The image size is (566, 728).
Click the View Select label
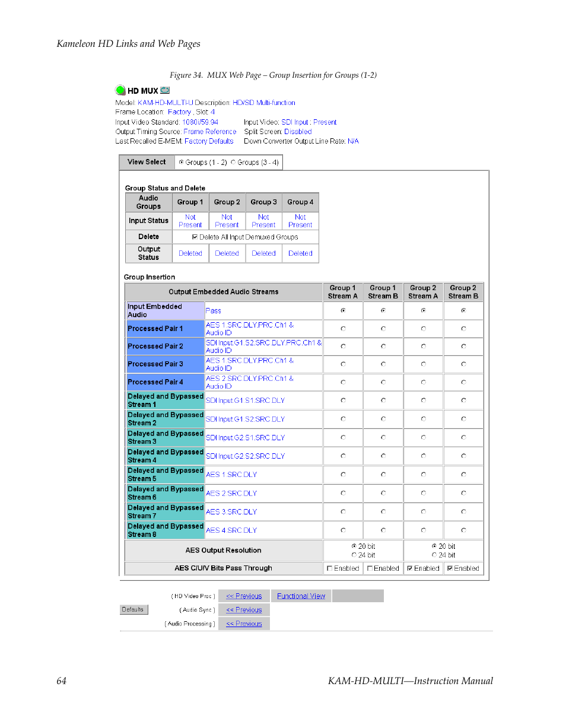pyautogui.click(x=147, y=162)
